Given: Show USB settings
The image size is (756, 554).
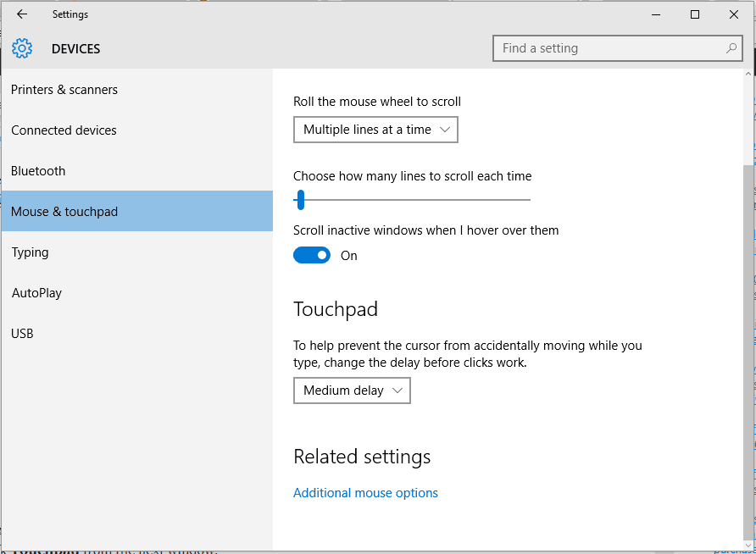Looking at the screenshot, I should point(22,334).
